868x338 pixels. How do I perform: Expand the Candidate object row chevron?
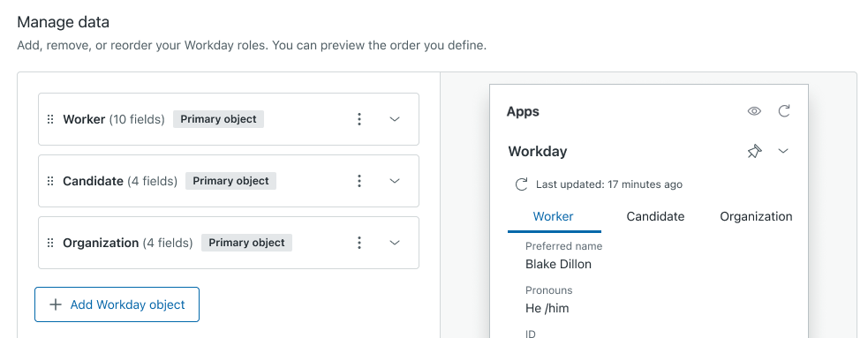point(395,181)
